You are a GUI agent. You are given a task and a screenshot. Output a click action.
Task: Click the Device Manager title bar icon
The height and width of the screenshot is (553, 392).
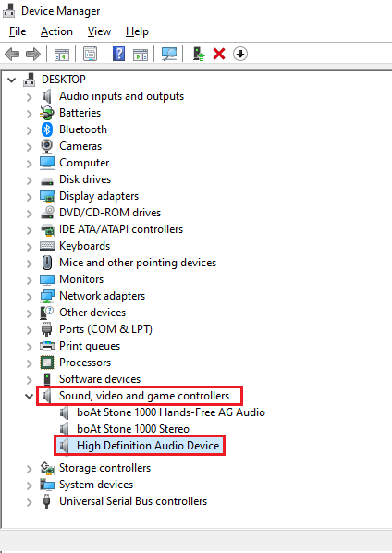pos(9,10)
